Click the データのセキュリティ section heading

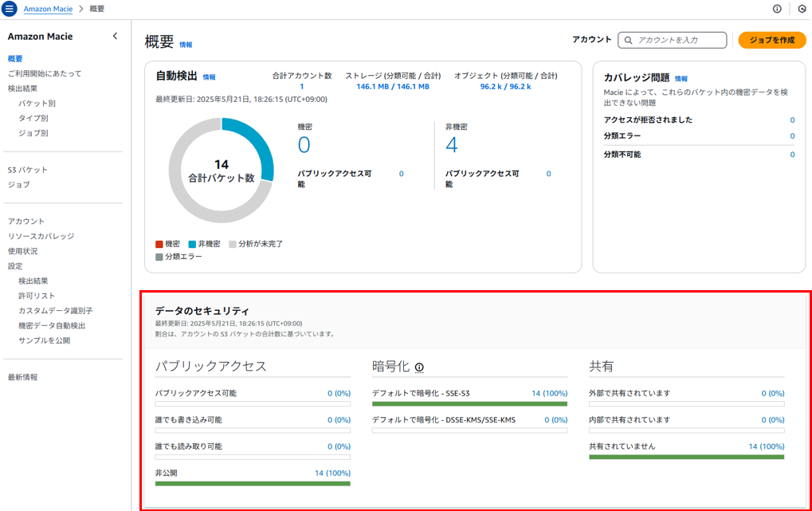pyautogui.click(x=202, y=311)
